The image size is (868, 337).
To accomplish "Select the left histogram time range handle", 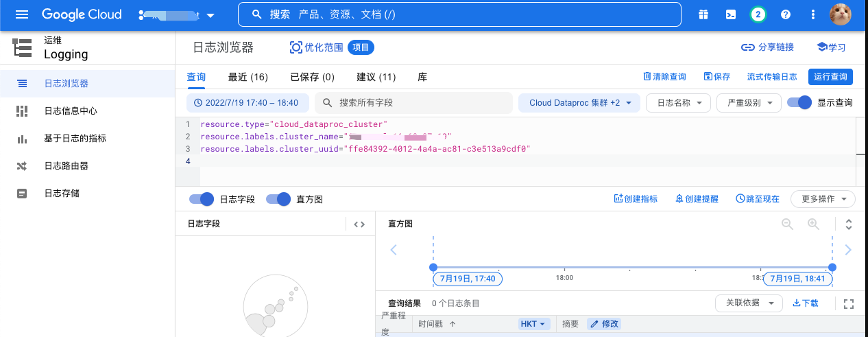I will [x=433, y=267].
